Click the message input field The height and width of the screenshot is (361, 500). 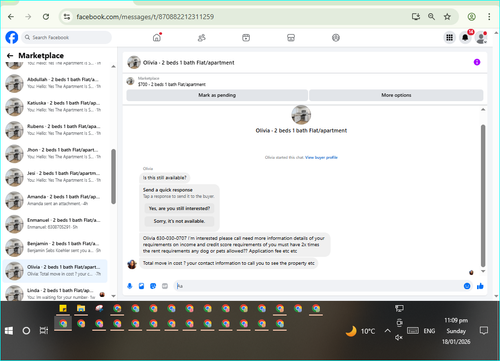(x=318, y=286)
